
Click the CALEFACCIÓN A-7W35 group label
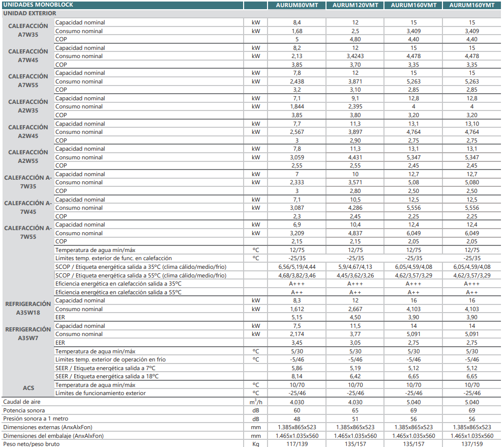click(x=28, y=182)
